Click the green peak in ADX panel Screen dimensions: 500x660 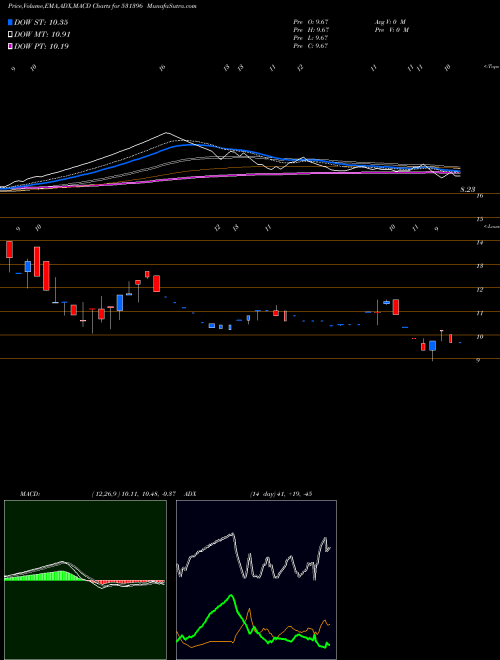pos(231,596)
